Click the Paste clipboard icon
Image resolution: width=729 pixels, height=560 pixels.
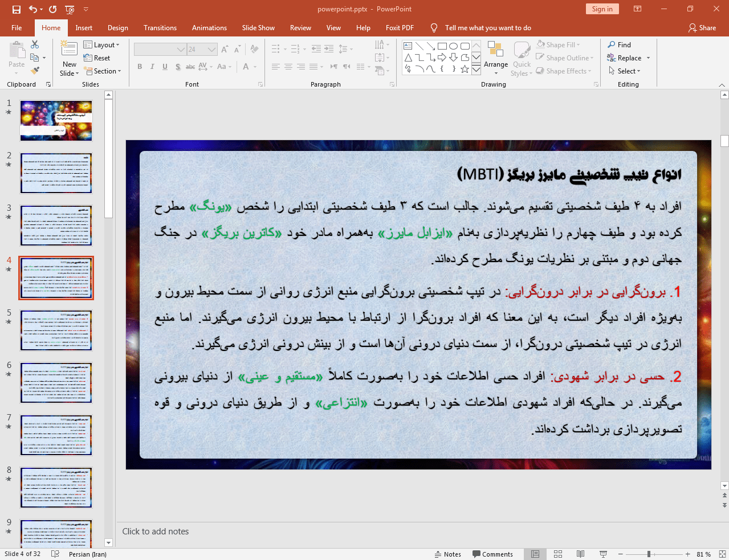17,50
